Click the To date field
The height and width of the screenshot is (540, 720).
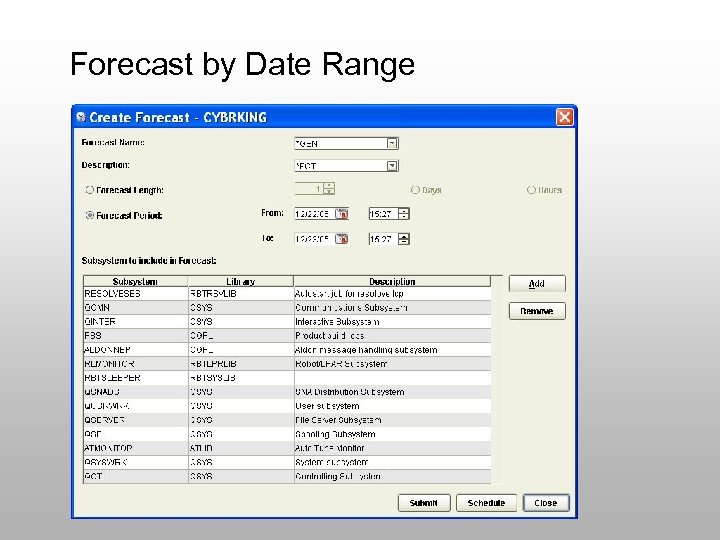click(315, 239)
